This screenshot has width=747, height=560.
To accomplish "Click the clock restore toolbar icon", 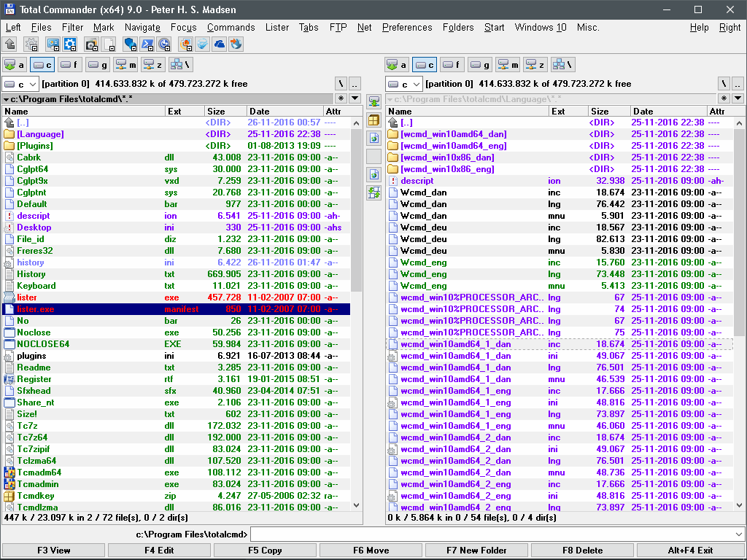I will pyautogui.click(x=164, y=44).
